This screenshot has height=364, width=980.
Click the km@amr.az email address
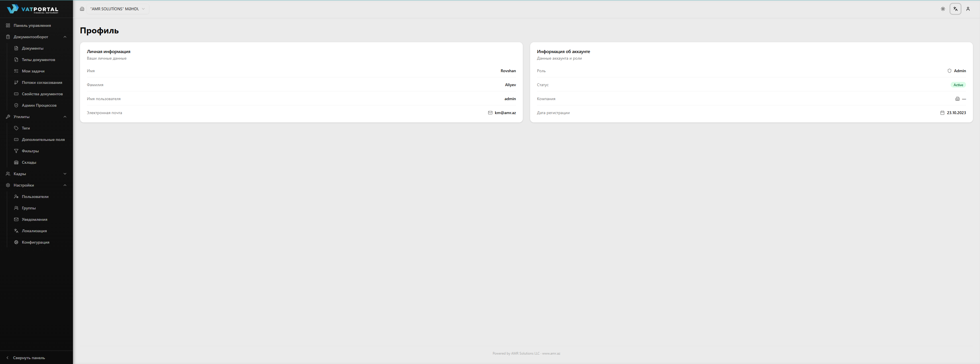pyautogui.click(x=505, y=113)
